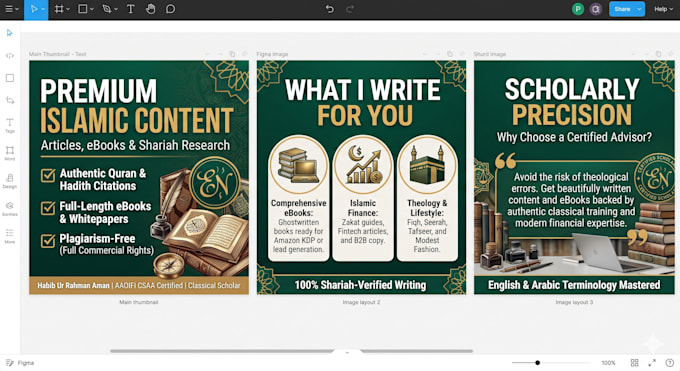Toggle the grid view icon in bottom bar
This screenshot has height=371, width=680.
tap(634, 363)
